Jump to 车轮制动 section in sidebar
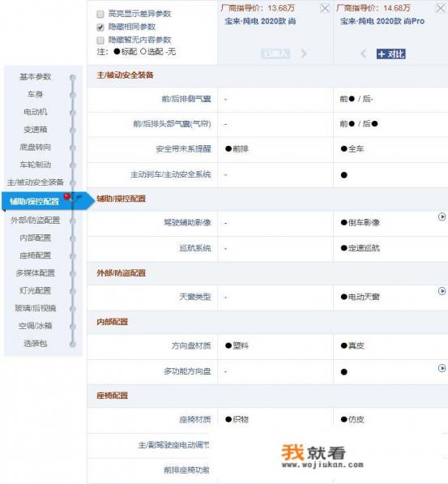 pos(35,165)
